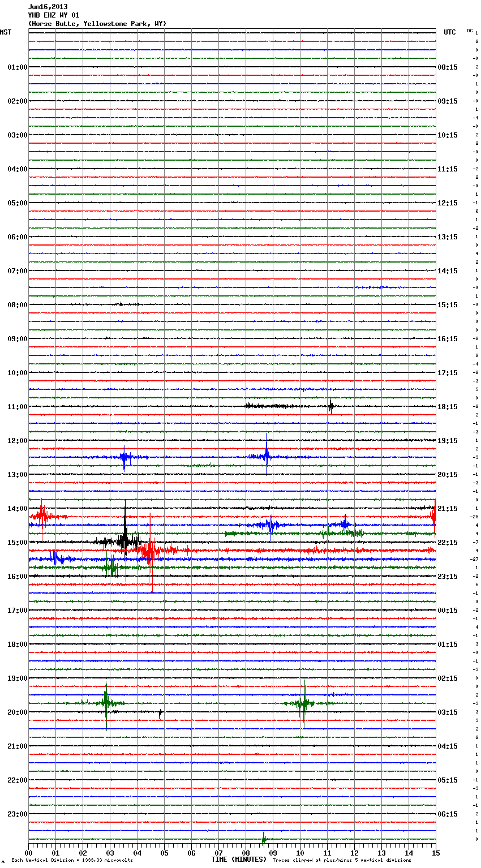Click the '23:15' UTC time label
The width and height of the screenshot is (481, 868).
point(448,577)
